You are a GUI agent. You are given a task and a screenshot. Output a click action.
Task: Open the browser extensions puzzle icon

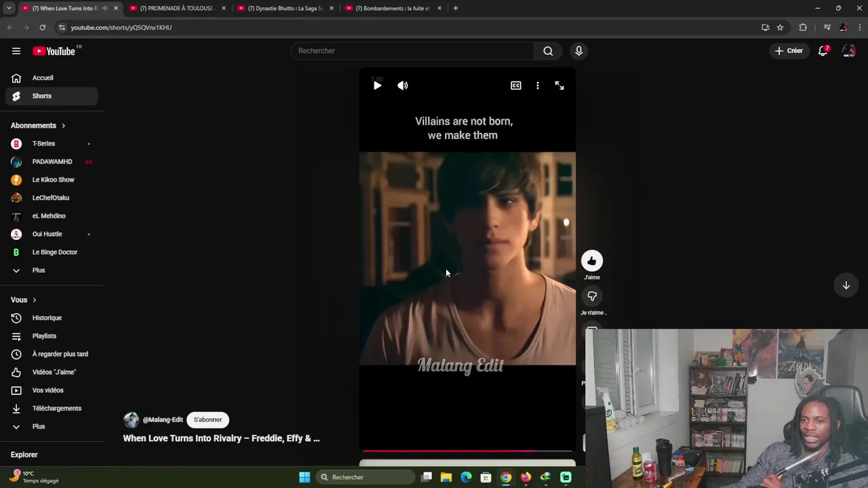pos(803,28)
